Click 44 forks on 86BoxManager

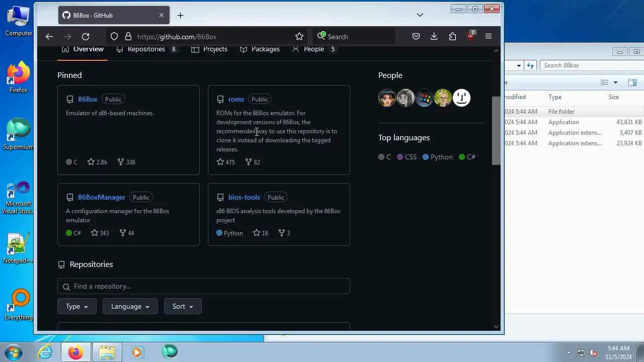click(127, 233)
